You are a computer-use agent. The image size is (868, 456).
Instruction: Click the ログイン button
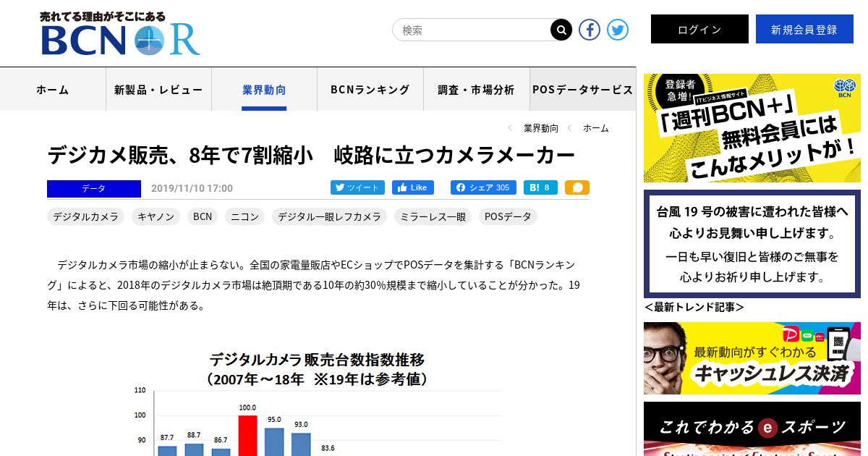tap(699, 29)
